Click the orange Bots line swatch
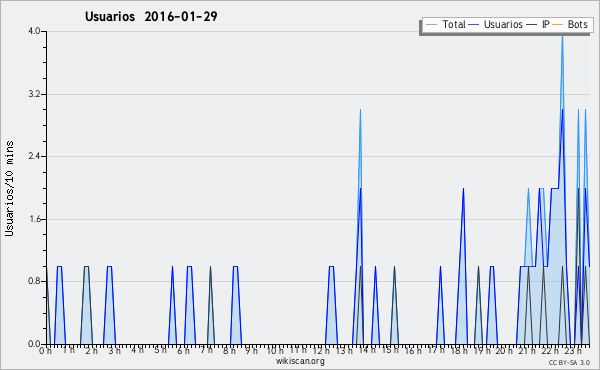 558,25
